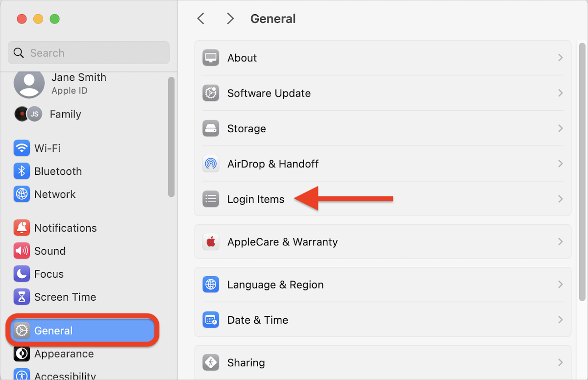Click the sidebar's vertical scrollbar

point(171,137)
